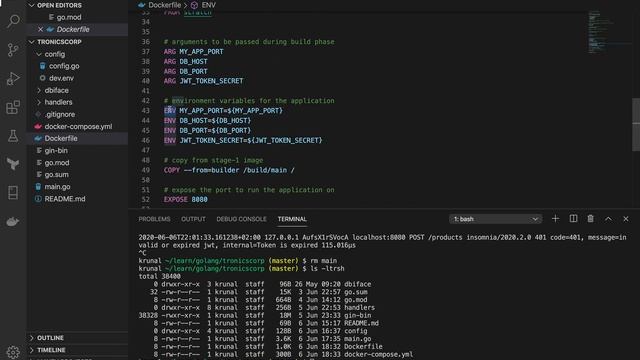Click COPY --from=builder line

coord(229,170)
